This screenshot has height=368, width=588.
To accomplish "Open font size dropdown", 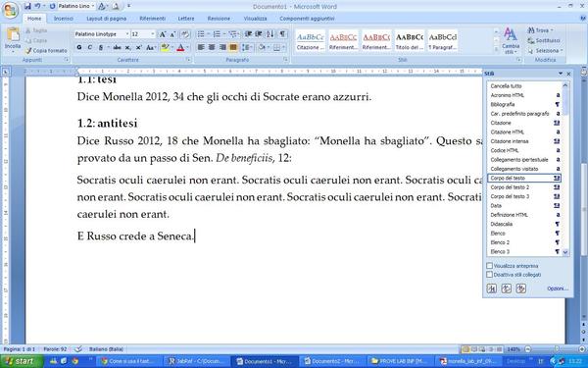I will coord(152,34).
